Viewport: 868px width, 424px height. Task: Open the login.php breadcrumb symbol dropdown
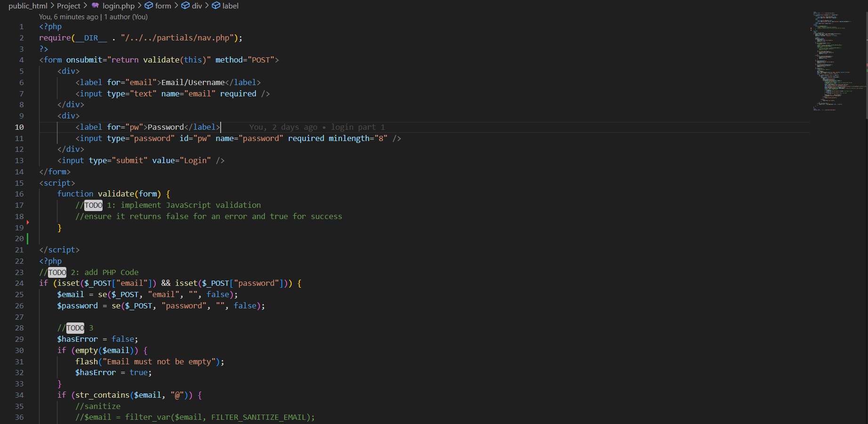[119, 6]
